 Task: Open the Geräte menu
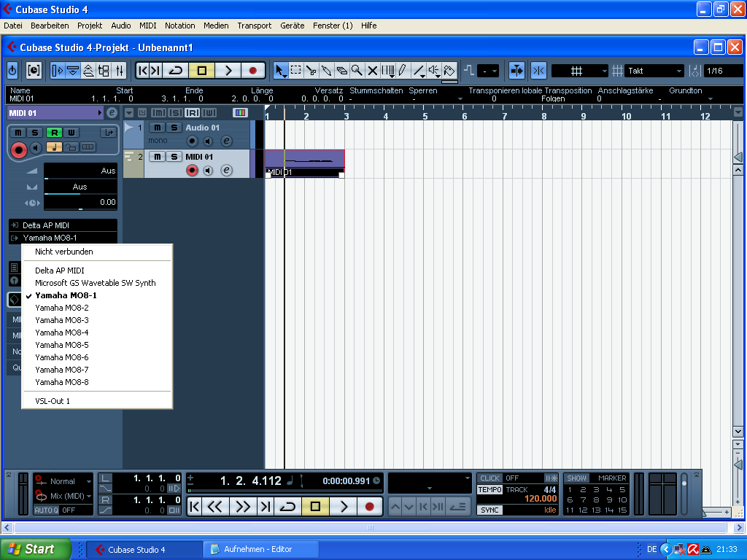click(x=292, y=26)
